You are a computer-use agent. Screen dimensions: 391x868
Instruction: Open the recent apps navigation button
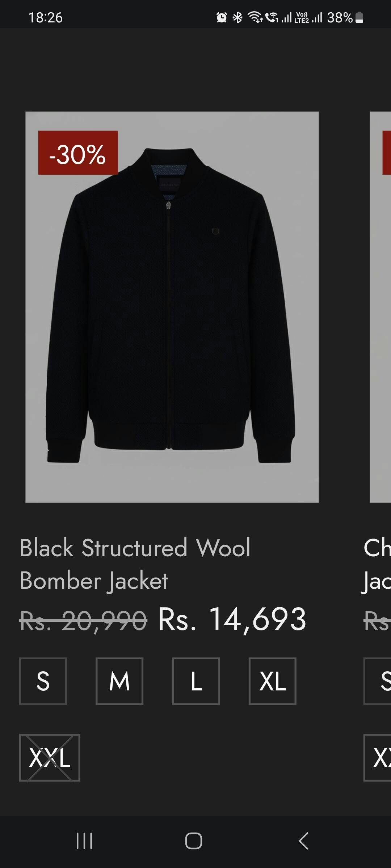[x=84, y=841]
